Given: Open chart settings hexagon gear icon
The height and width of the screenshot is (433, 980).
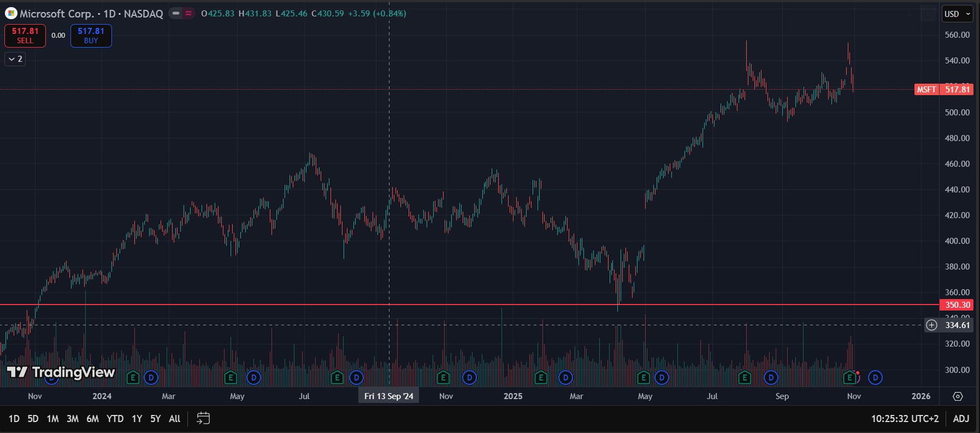Looking at the screenshot, I should (x=958, y=396).
